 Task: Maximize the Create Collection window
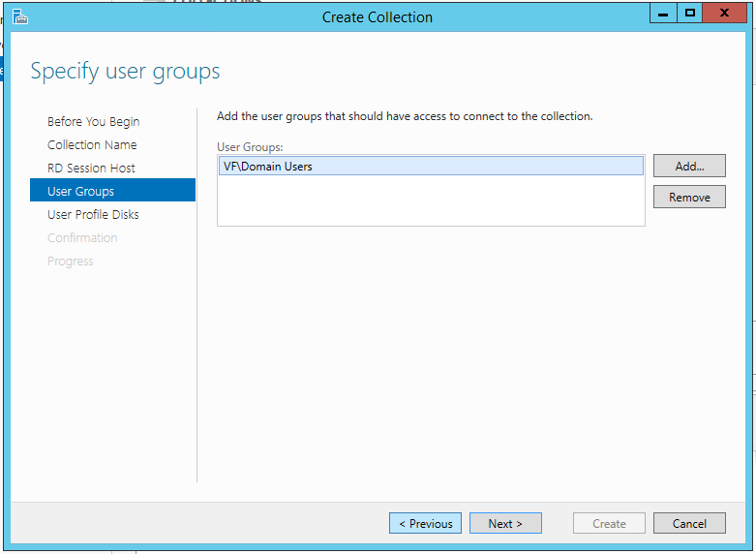coord(689,14)
